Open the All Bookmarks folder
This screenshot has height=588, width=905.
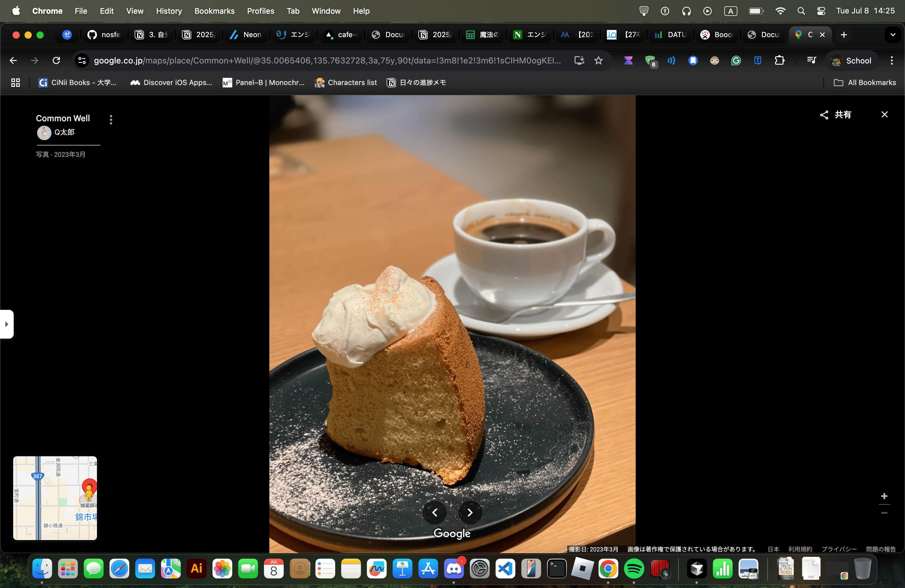(x=865, y=83)
